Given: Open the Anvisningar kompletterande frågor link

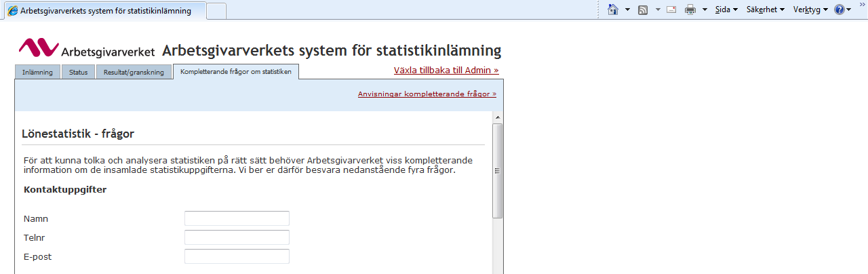Looking at the screenshot, I should 427,94.
